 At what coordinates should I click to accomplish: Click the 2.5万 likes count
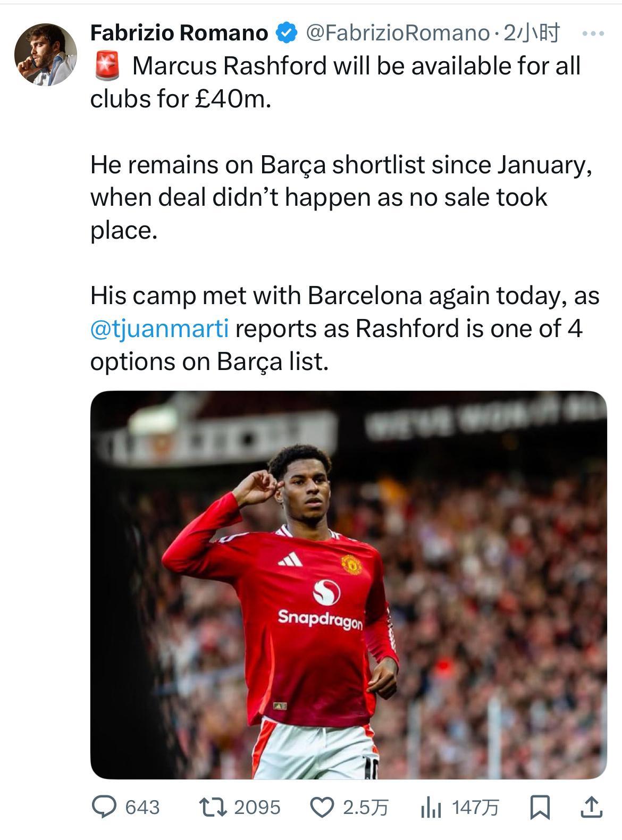365,808
